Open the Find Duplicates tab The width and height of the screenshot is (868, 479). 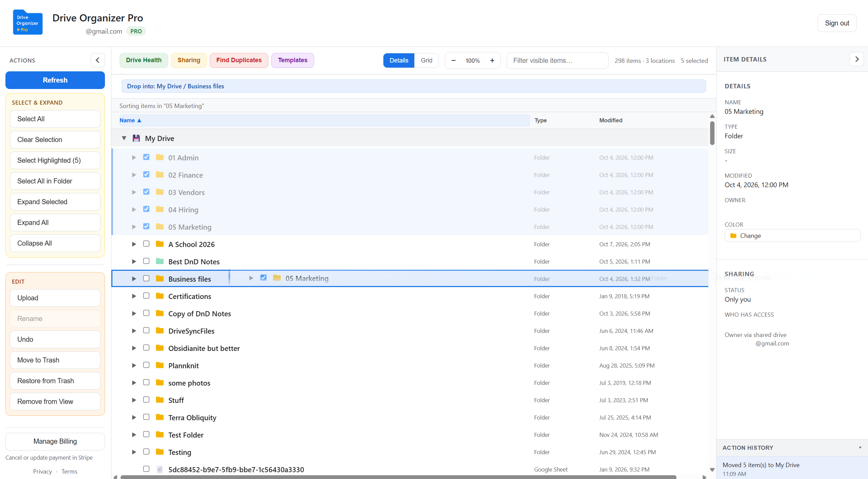[x=239, y=60]
